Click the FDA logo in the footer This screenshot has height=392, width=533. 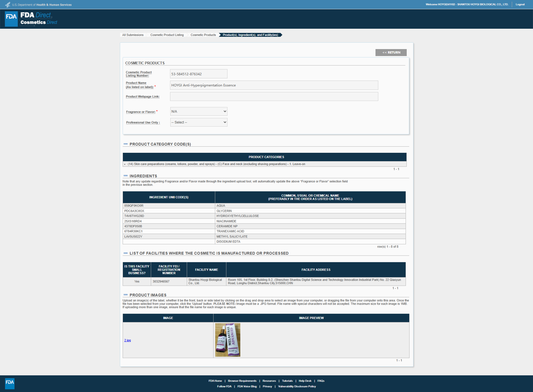click(10, 383)
